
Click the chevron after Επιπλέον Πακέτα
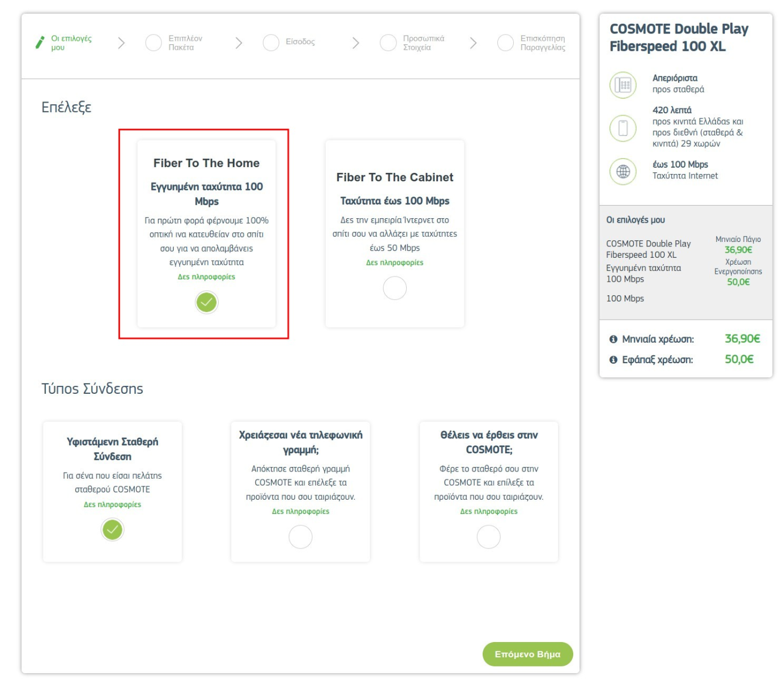tap(238, 42)
